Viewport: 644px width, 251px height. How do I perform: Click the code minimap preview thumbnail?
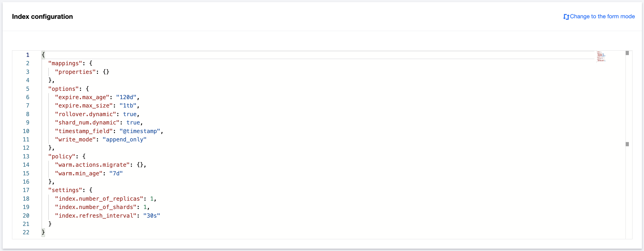pyautogui.click(x=601, y=57)
